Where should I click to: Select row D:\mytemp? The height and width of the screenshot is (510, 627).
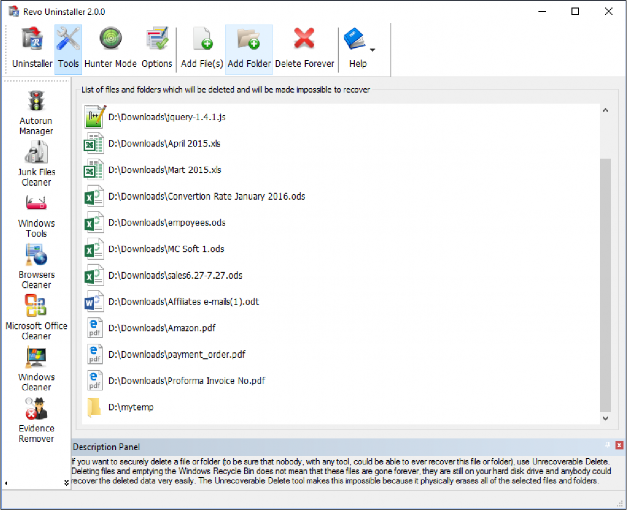[341, 407]
